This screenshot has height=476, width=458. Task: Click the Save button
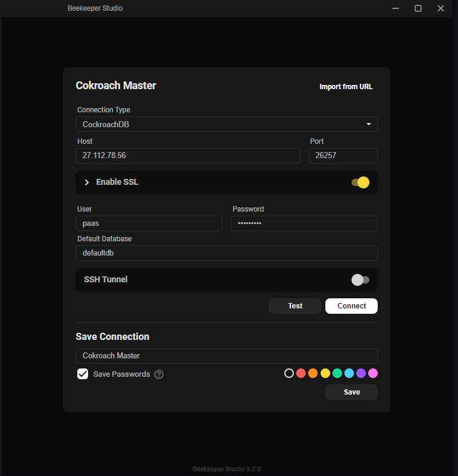(352, 392)
